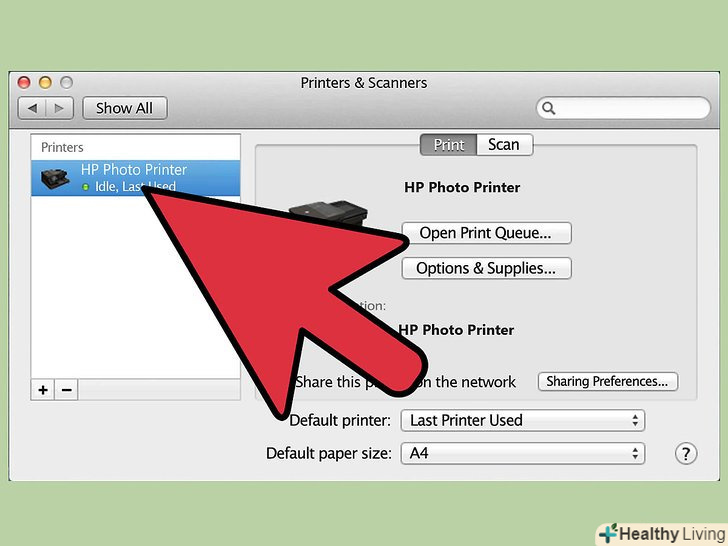The height and width of the screenshot is (546, 728).
Task: Click the forward navigation arrow
Action: (x=59, y=108)
